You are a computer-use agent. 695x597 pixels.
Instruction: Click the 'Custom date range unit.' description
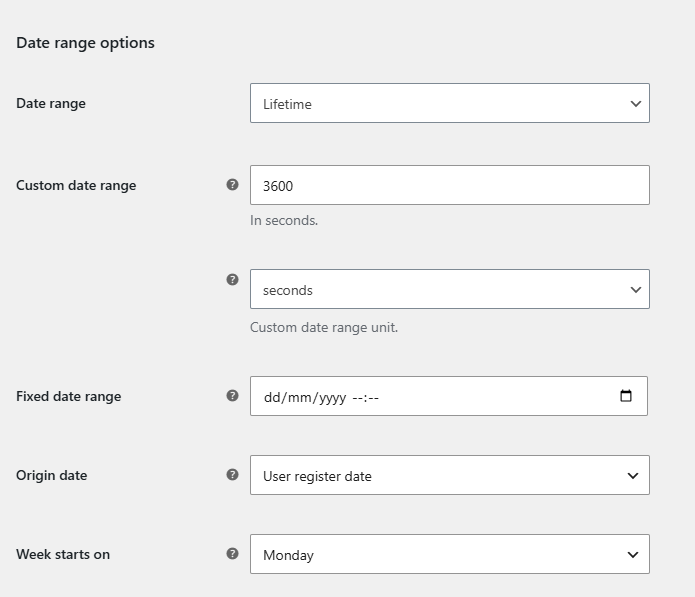tap(324, 327)
